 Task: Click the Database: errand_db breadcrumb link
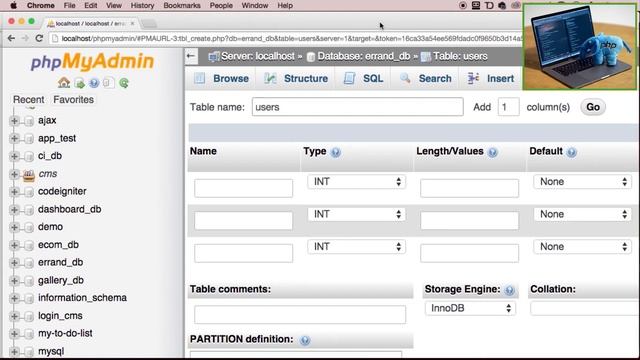click(x=364, y=56)
